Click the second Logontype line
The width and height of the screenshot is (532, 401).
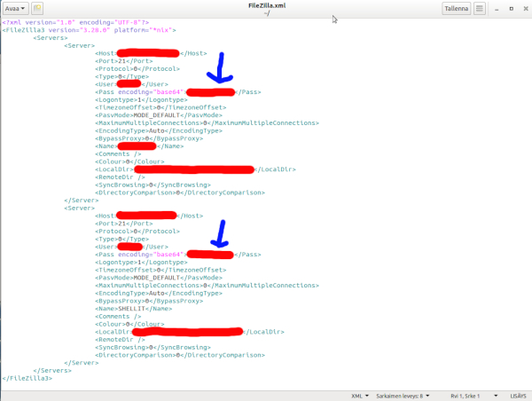[141, 263]
